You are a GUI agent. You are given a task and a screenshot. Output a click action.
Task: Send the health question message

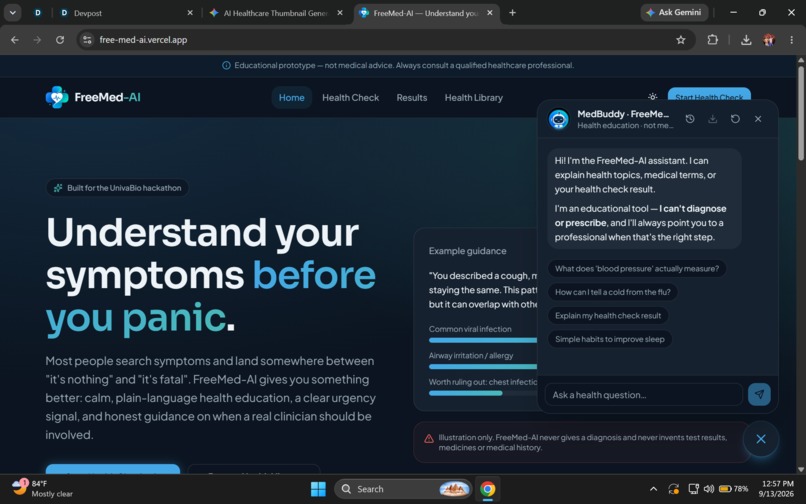pos(759,394)
